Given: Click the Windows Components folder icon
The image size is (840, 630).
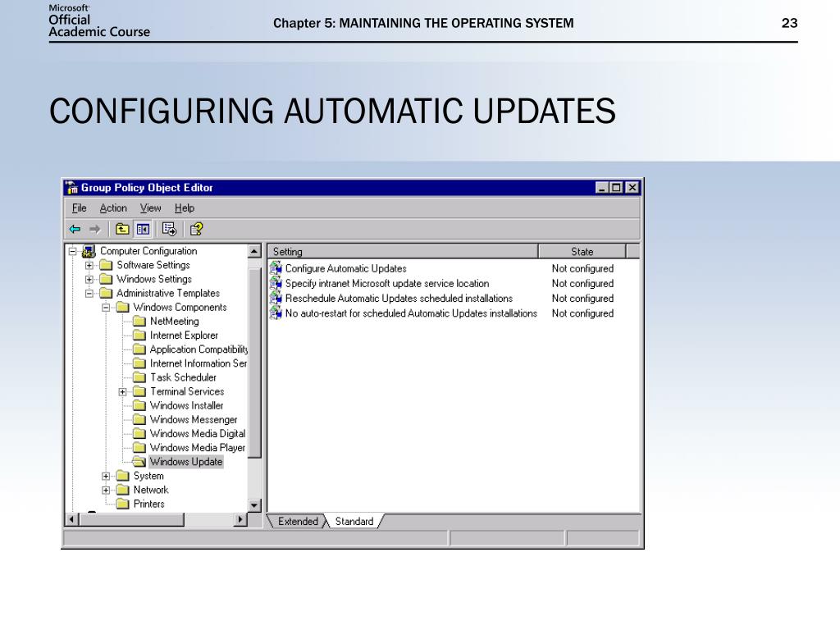Looking at the screenshot, I should pyautogui.click(x=123, y=308).
